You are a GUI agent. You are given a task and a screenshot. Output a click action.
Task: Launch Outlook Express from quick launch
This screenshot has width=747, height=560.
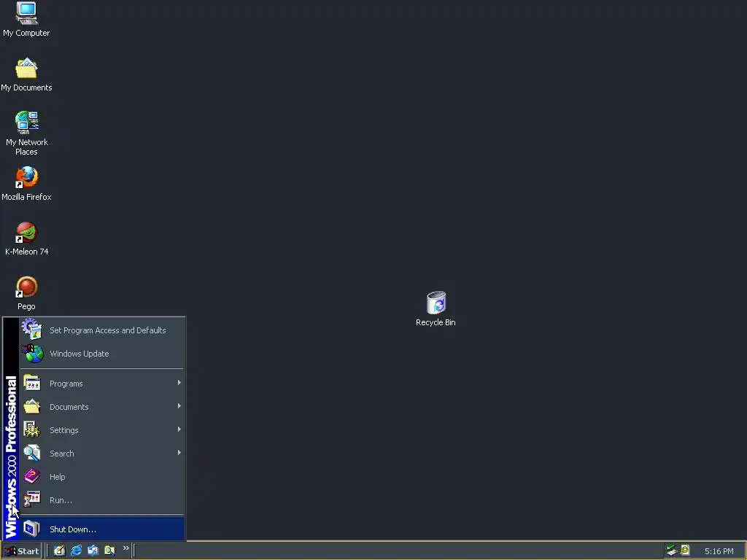point(93,551)
